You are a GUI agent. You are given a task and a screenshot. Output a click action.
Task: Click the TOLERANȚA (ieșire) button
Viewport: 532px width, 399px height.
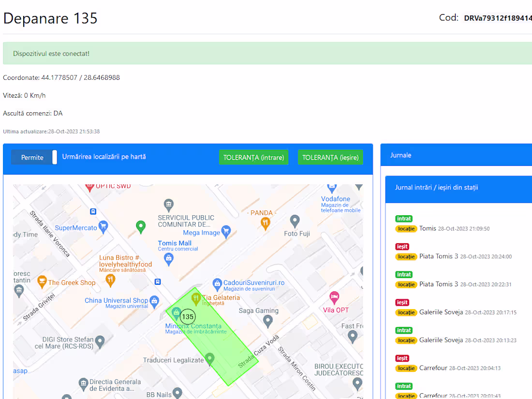(330, 157)
